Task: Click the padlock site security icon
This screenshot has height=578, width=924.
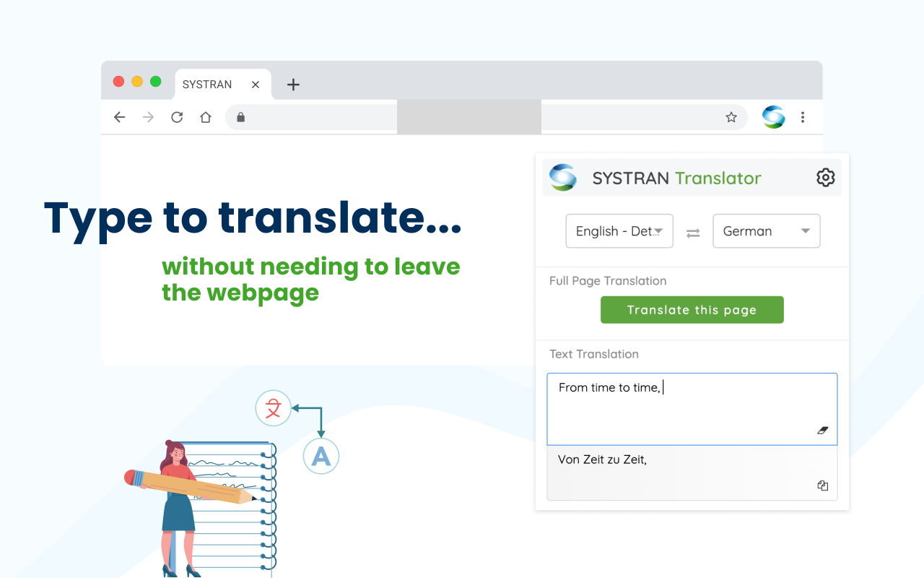Action: click(x=241, y=117)
